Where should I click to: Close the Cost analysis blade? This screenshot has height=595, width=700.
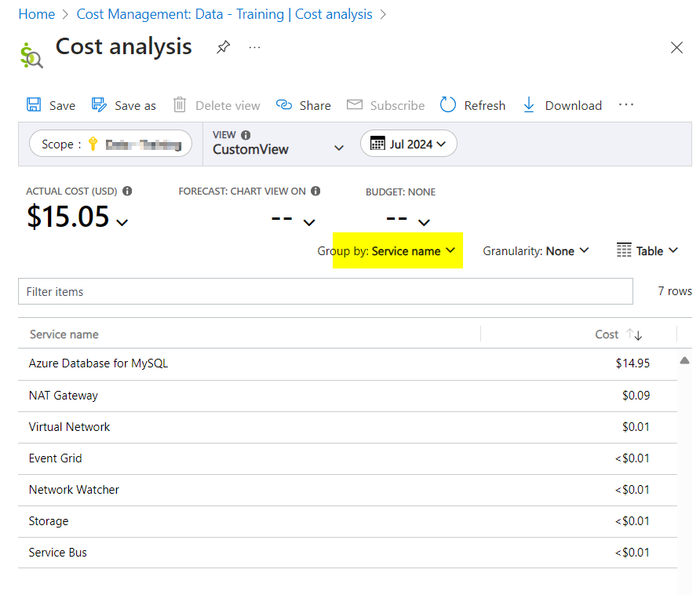click(x=676, y=47)
